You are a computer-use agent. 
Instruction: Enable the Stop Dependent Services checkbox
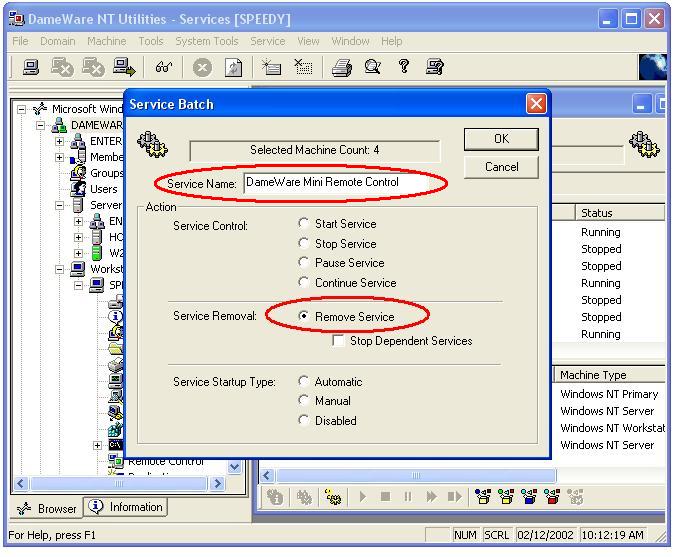(x=338, y=341)
